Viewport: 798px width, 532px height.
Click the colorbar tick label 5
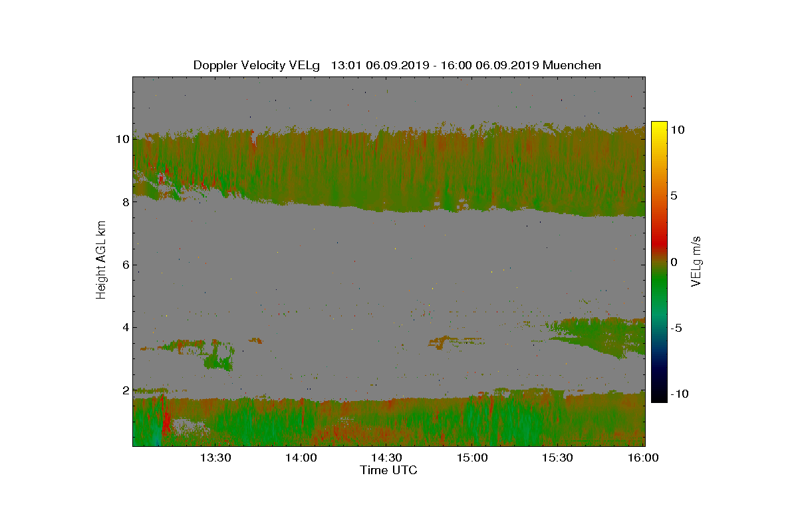[673, 196]
